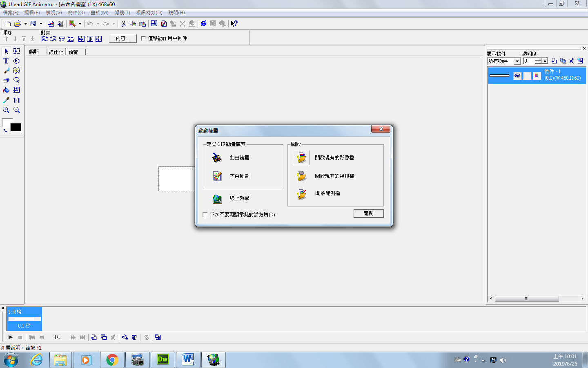Image resolution: width=588 pixels, height=368 pixels.
Task: Enable 'move active object only' checkbox
Action: pyautogui.click(x=143, y=38)
